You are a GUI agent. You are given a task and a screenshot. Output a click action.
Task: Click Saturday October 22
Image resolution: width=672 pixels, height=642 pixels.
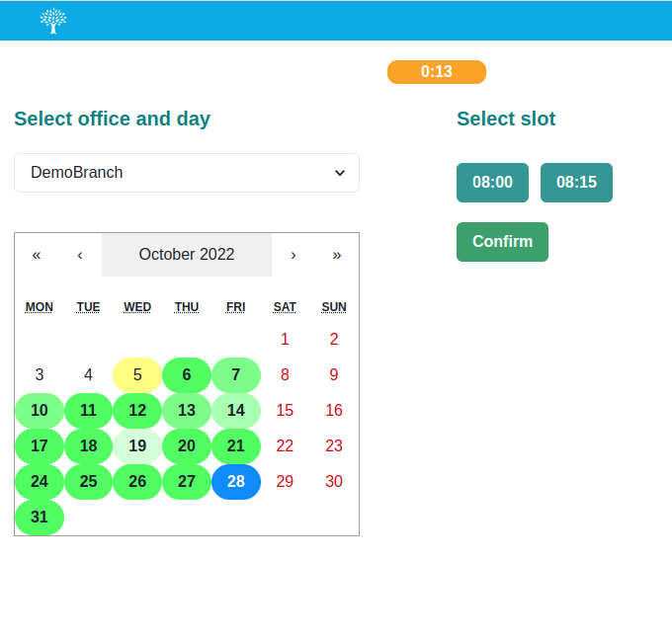coord(285,445)
